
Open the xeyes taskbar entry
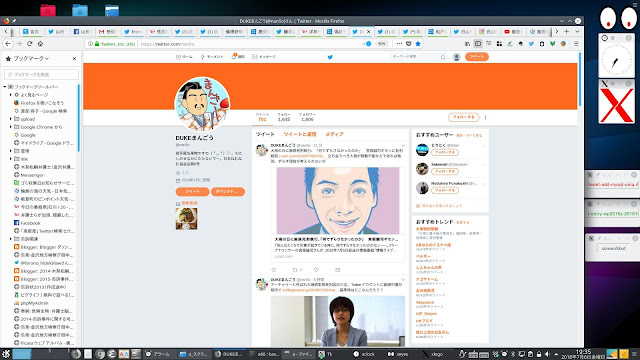click(x=398, y=354)
